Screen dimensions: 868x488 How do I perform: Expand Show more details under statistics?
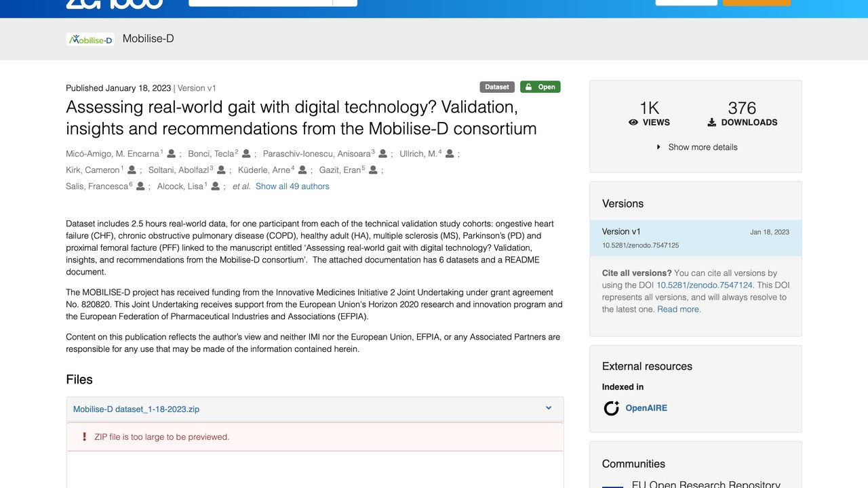point(696,147)
